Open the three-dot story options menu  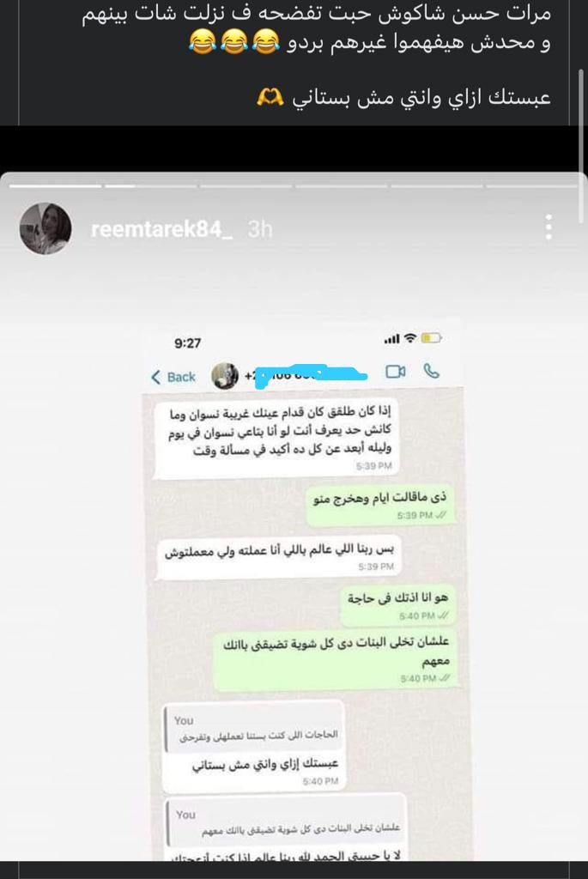(x=549, y=227)
